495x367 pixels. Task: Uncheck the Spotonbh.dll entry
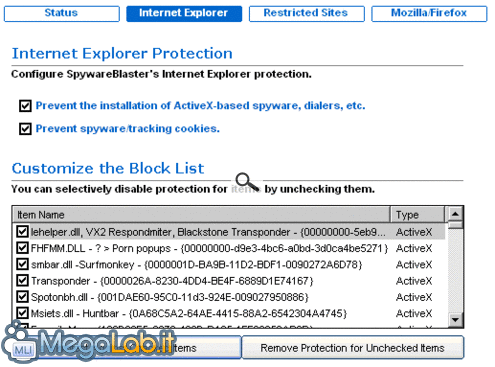(22, 297)
